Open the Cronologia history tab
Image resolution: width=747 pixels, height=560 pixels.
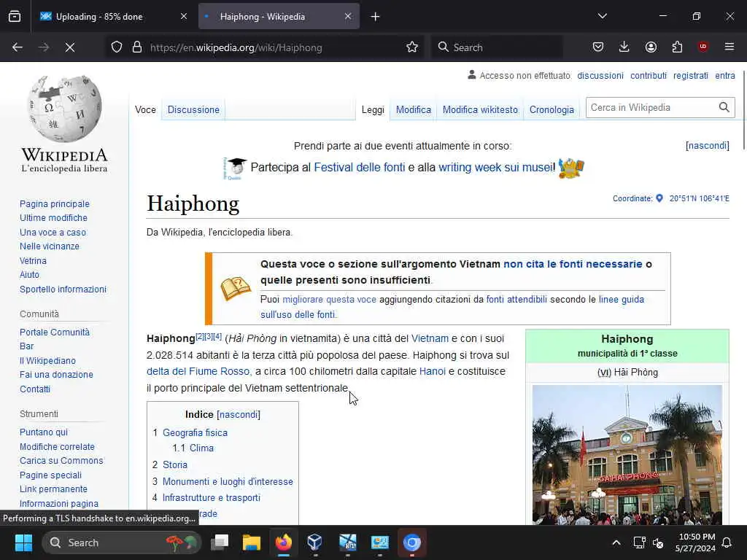(551, 110)
